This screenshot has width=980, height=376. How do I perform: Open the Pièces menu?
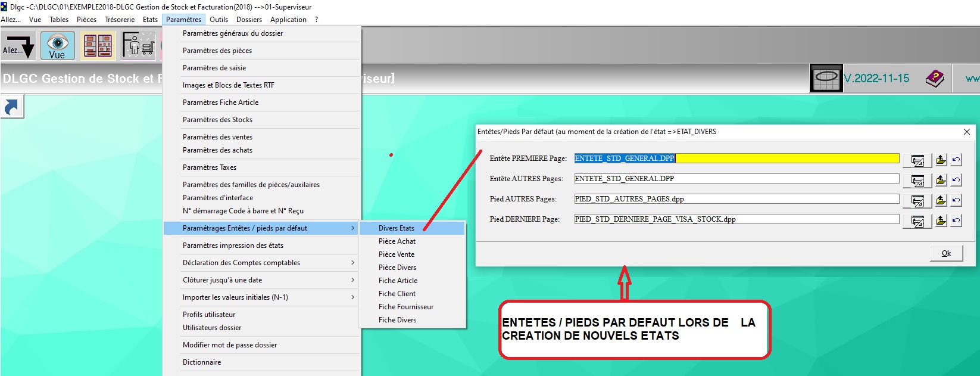tap(86, 20)
